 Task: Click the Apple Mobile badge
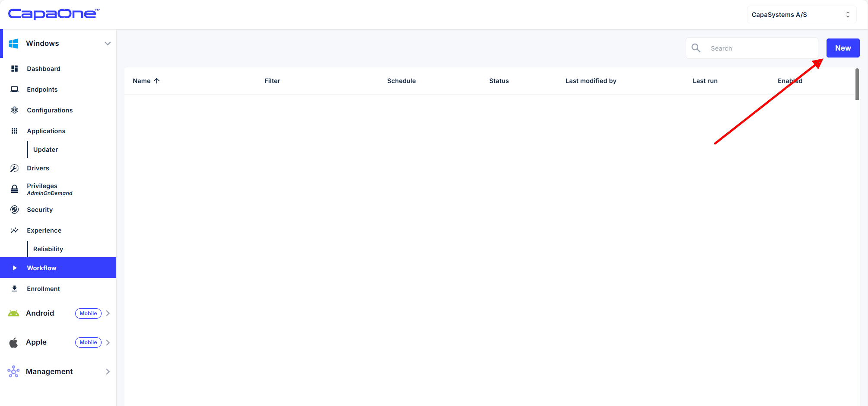click(88, 342)
